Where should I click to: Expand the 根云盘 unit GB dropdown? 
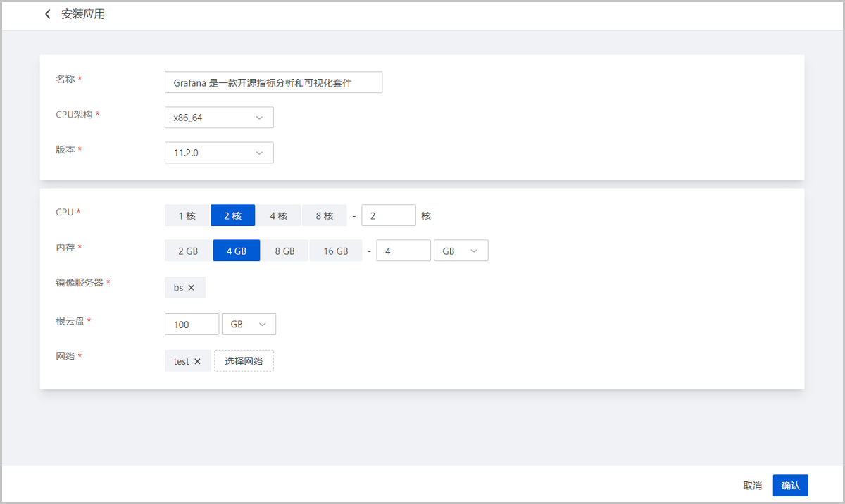point(249,325)
